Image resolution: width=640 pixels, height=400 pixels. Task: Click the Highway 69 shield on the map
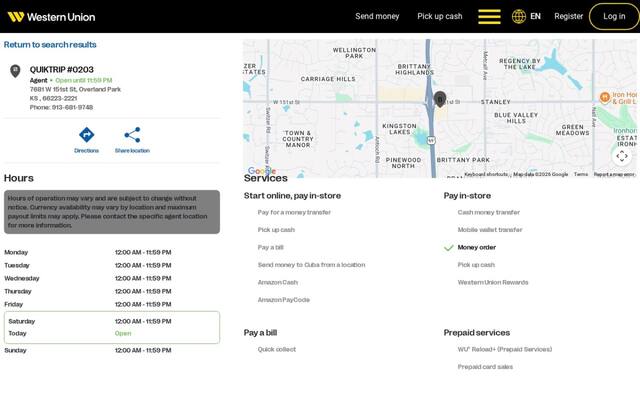[431, 140]
